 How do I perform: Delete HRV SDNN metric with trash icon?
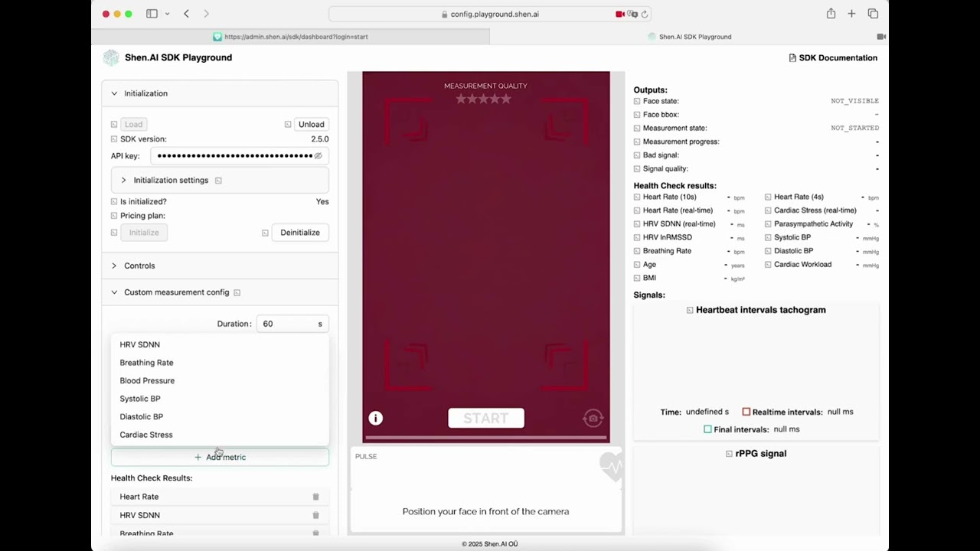pyautogui.click(x=315, y=515)
